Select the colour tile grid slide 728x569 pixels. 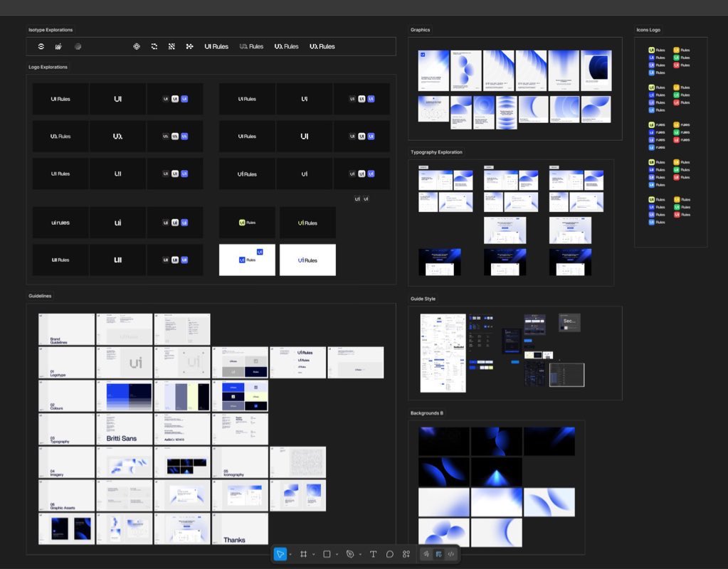tap(240, 396)
